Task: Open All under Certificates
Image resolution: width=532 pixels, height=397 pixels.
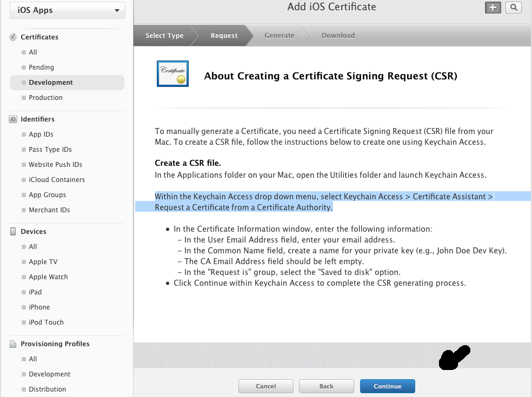Action: pos(33,52)
